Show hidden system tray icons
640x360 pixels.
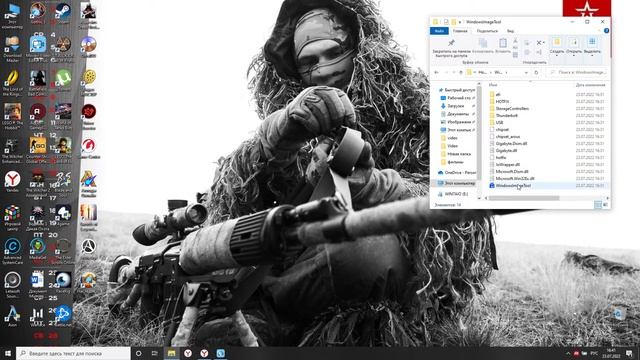click(x=568, y=353)
